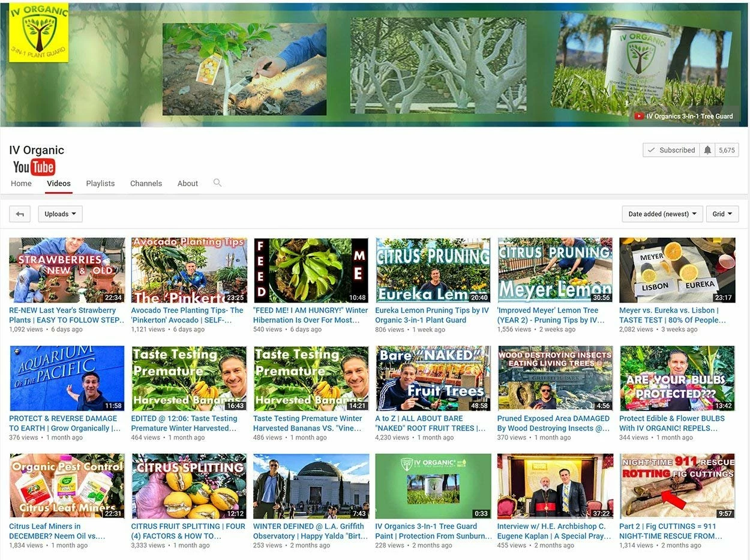Image resolution: width=750 pixels, height=560 pixels.
Task: Click YouTube icon in banner's Tree Guard link
Action: [x=639, y=116]
